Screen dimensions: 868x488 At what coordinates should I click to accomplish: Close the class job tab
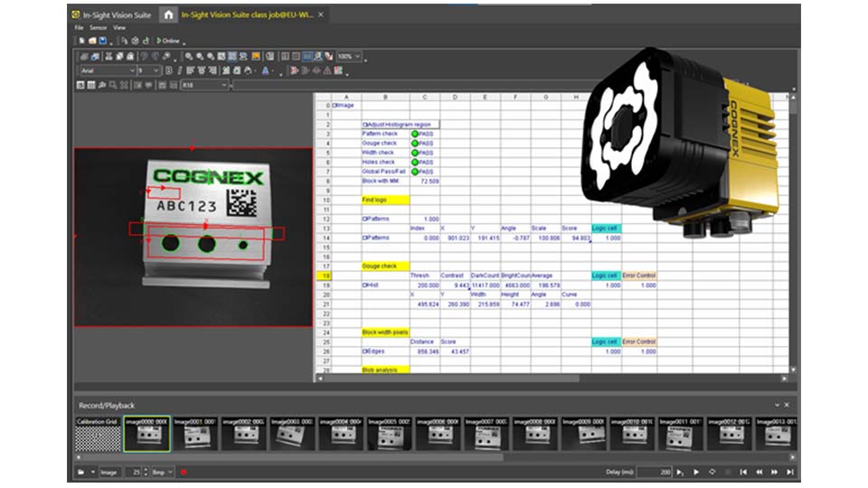(x=320, y=15)
